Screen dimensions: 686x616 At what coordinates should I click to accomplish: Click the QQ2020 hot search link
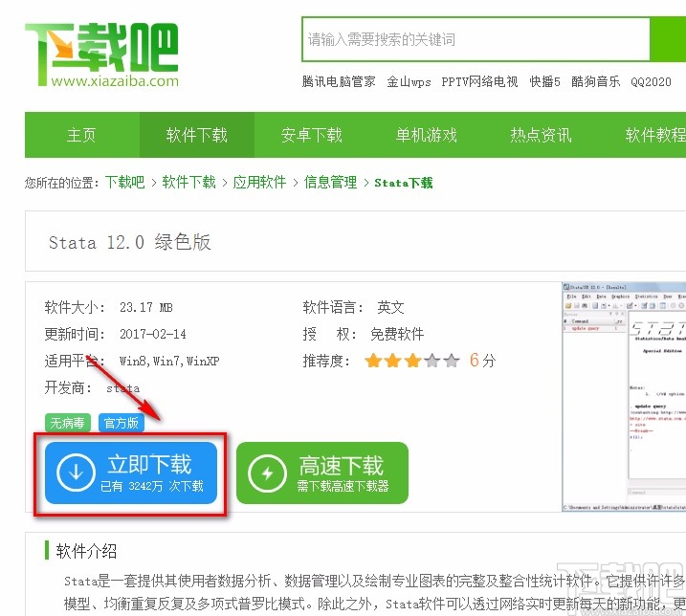(651, 82)
